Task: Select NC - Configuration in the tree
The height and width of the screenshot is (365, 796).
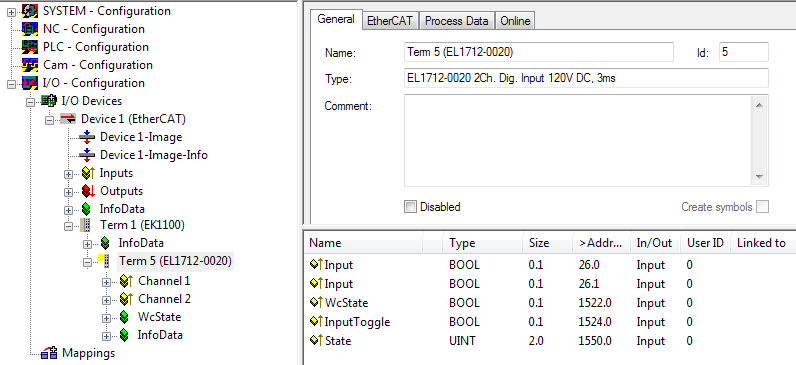Action: pos(94,29)
